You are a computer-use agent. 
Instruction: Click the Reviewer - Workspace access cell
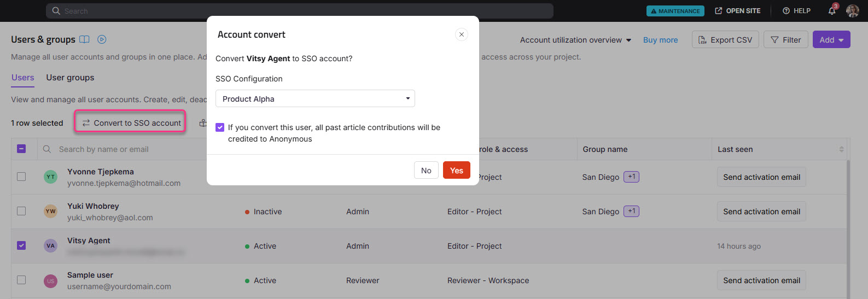pyautogui.click(x=488, y=280)
